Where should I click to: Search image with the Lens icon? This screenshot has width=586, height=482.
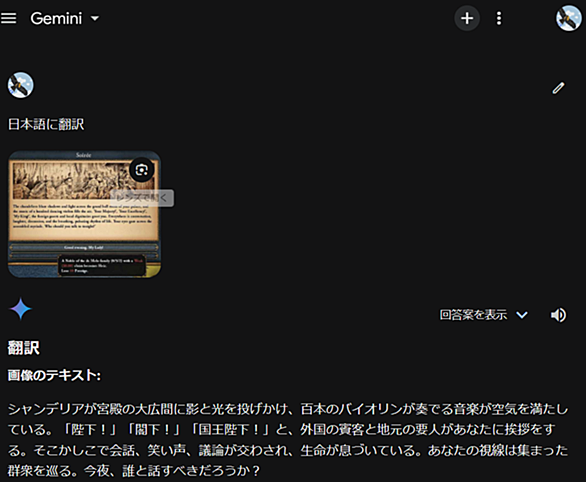(x=142, y=170)
